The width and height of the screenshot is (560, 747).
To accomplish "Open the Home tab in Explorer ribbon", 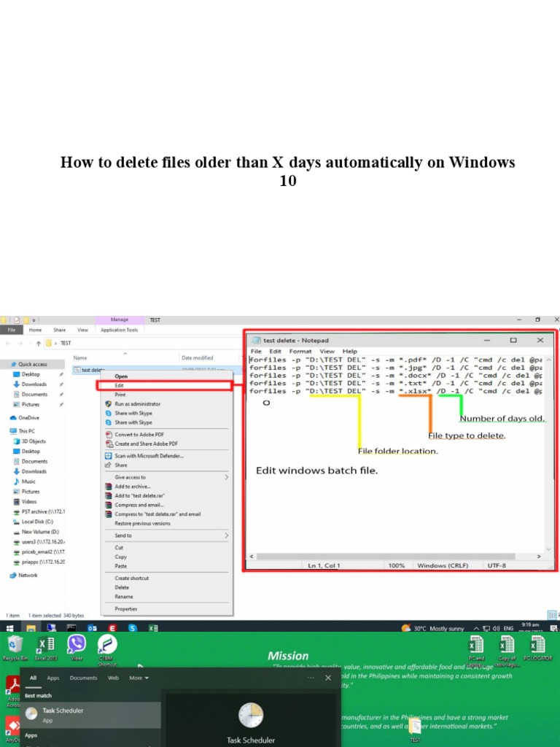I will (x=35, y=330).
